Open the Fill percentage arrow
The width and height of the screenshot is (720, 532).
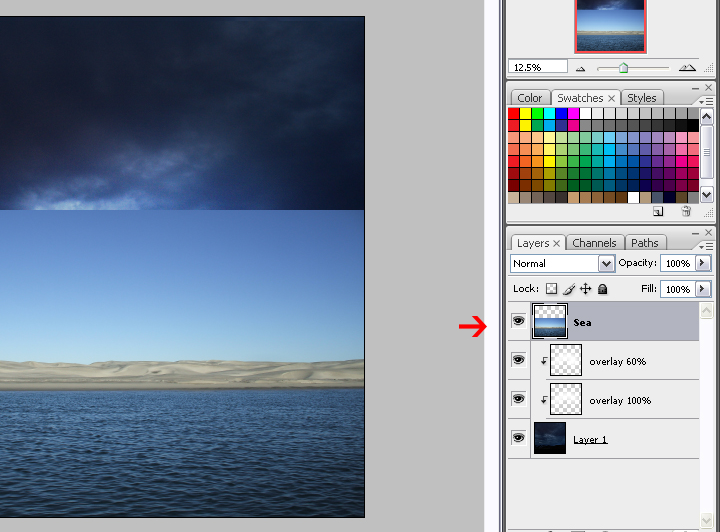click(702, 289)
